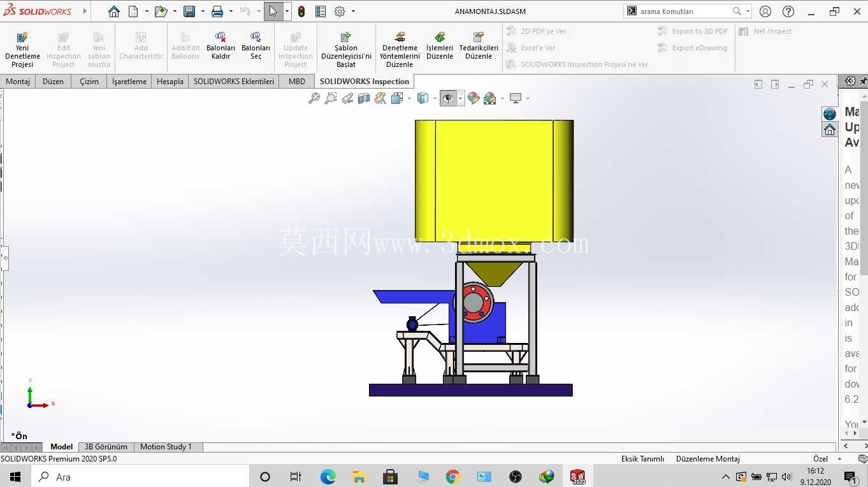The width and height of the screenshot is (868, 487).
Task: Expand the SOLIDWORKS menu arrow beside logo
Action: tap(85, 11)
